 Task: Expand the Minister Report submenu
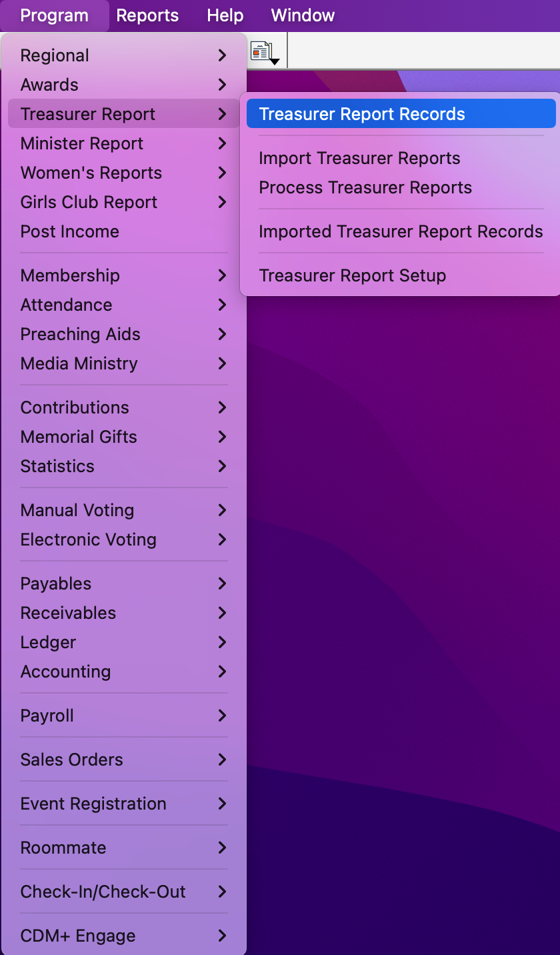coord(120,143)
